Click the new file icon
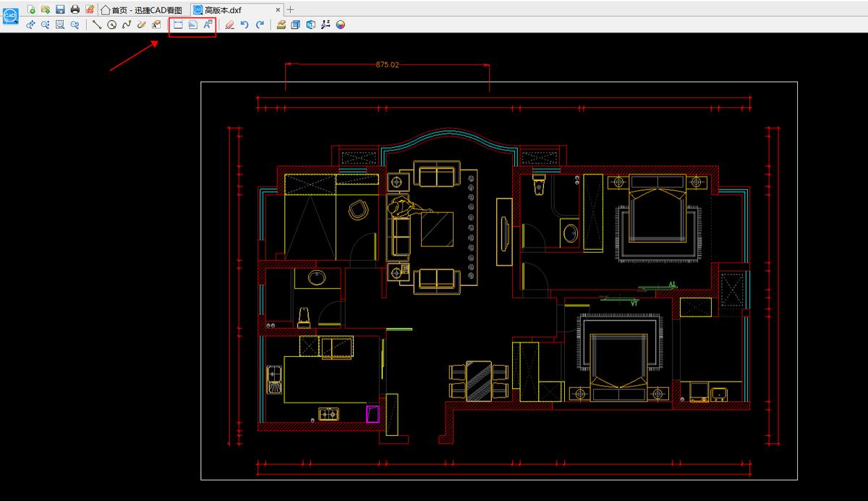Viewport: 868px width, 501px height. [x=31, y=9]
